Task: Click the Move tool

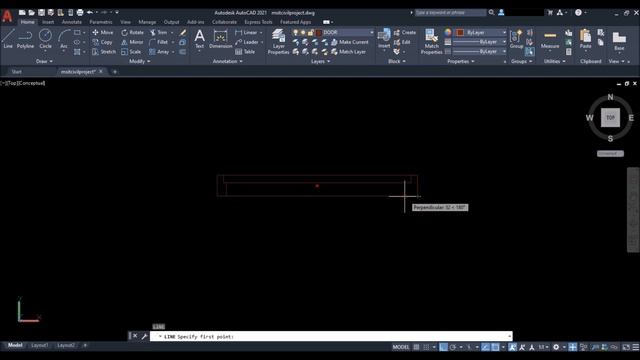Action: (103, 32)
